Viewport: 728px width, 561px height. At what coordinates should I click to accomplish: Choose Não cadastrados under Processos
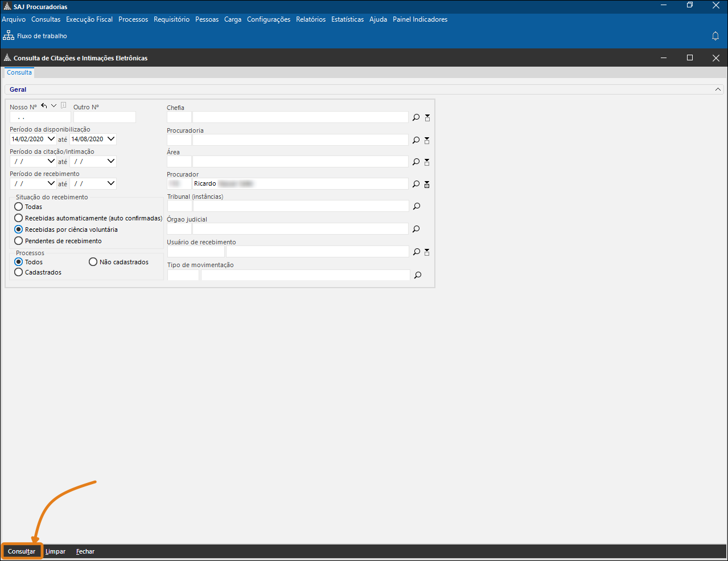point(93,262)
